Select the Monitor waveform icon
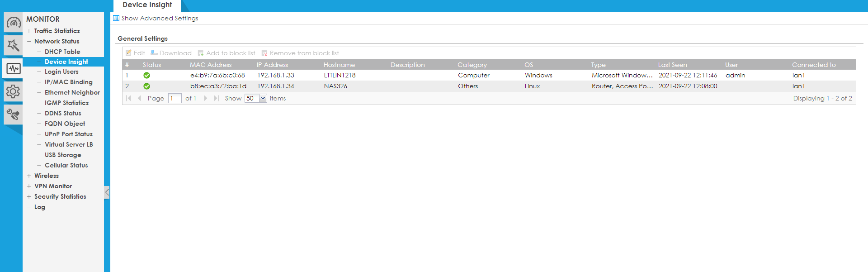 pyautogui.click(x=13, y=69)
